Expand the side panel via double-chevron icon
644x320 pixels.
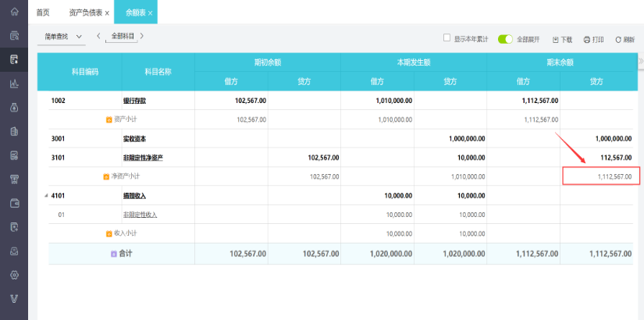[641, 61]
